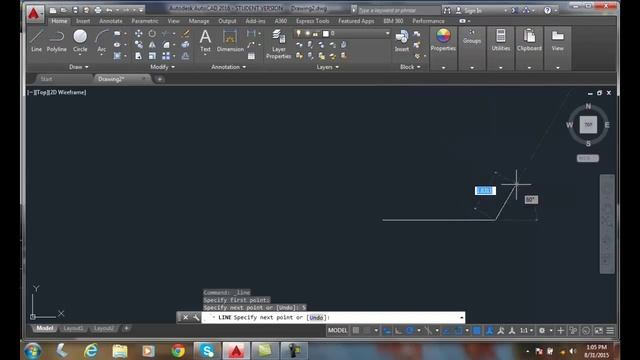The width and height of the screenshot is (640, 360).
Task: Toggle dynamic input in status bar
Action: 386,331
